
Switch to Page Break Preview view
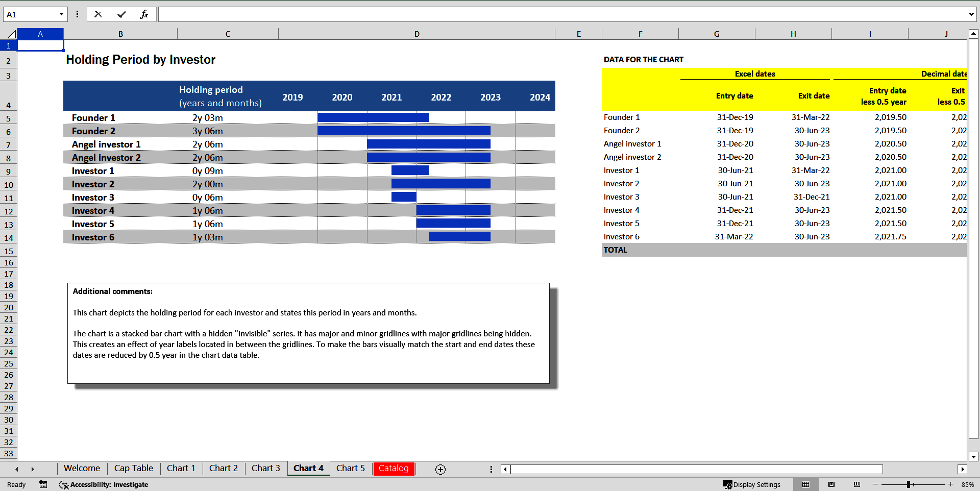point(857,484)
